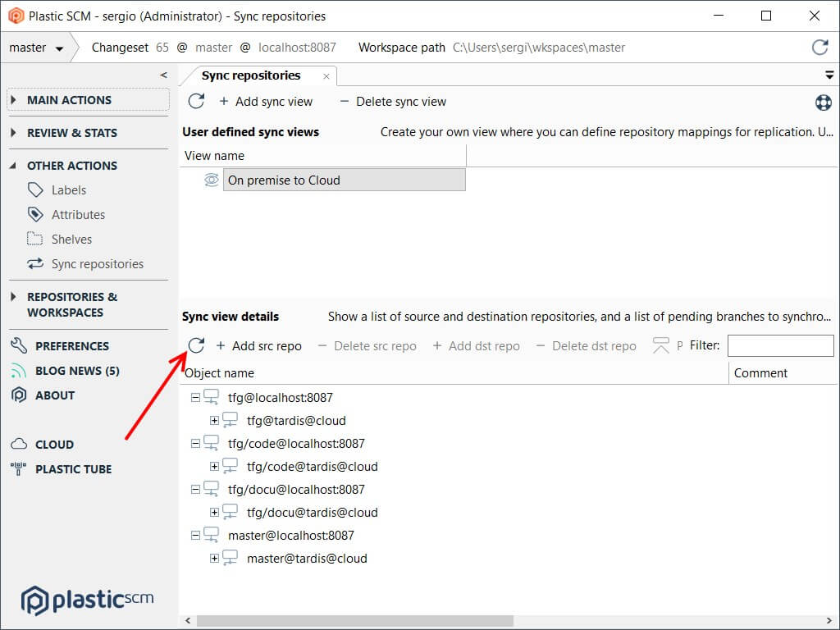Viewport: 840px width, 630px height.
Task: Click the globe icon beside Delete sync view
Action: 824,103
